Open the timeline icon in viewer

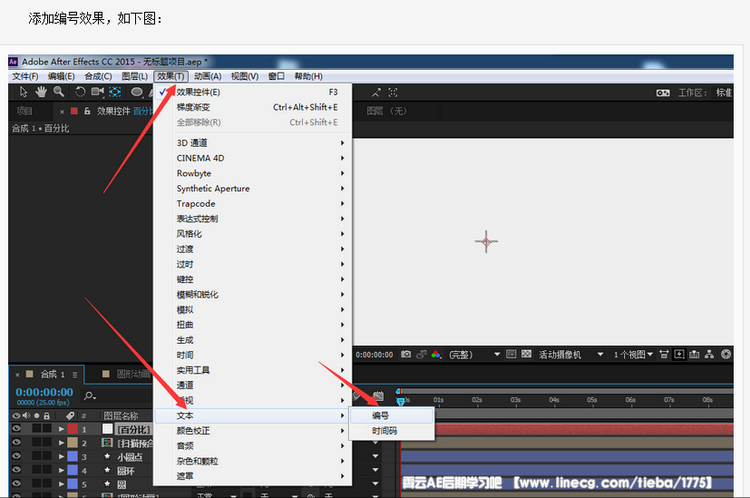coord(695,354)
